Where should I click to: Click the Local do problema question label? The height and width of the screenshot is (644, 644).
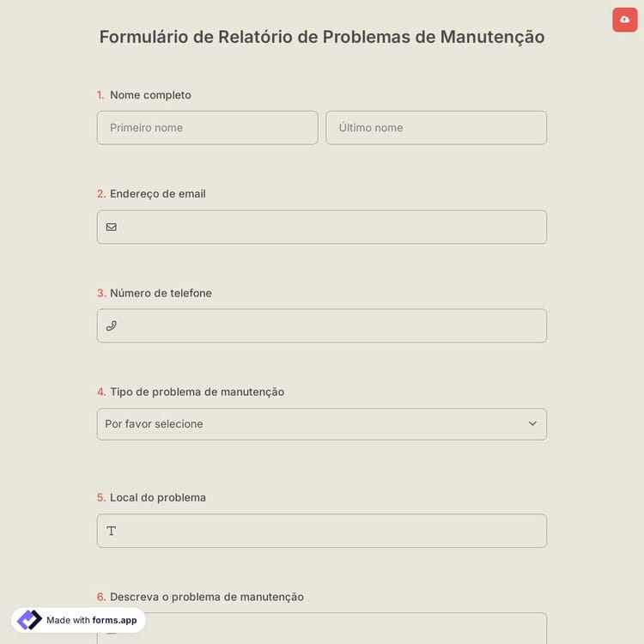[157, 497]
